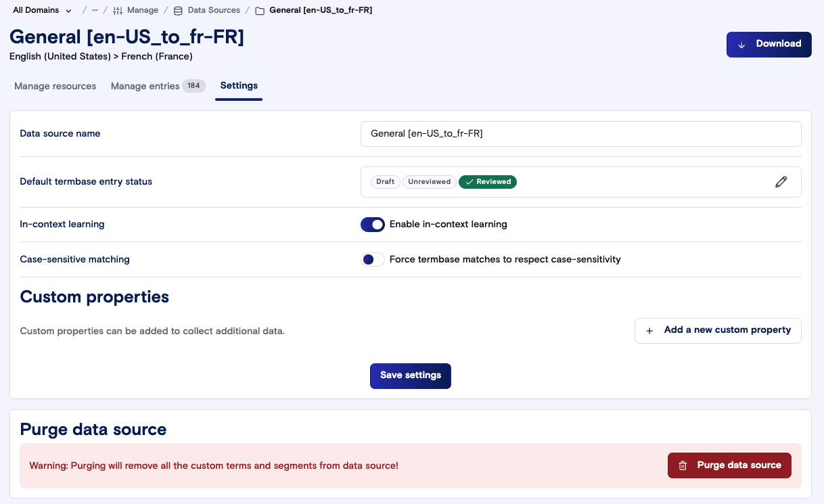This screenshot has width=824, height=504.
Task: Click the Manage sliders icon in breadcrumb
Action: coord(118,10)
